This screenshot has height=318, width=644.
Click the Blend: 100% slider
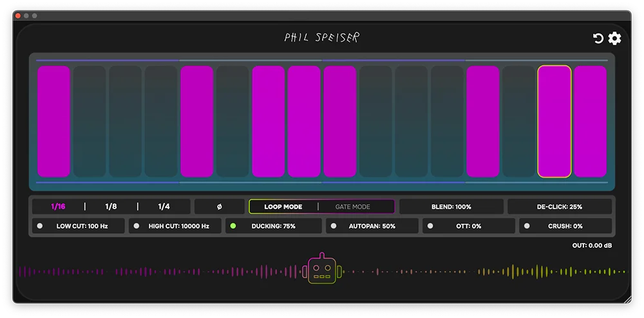click(451, 207)
